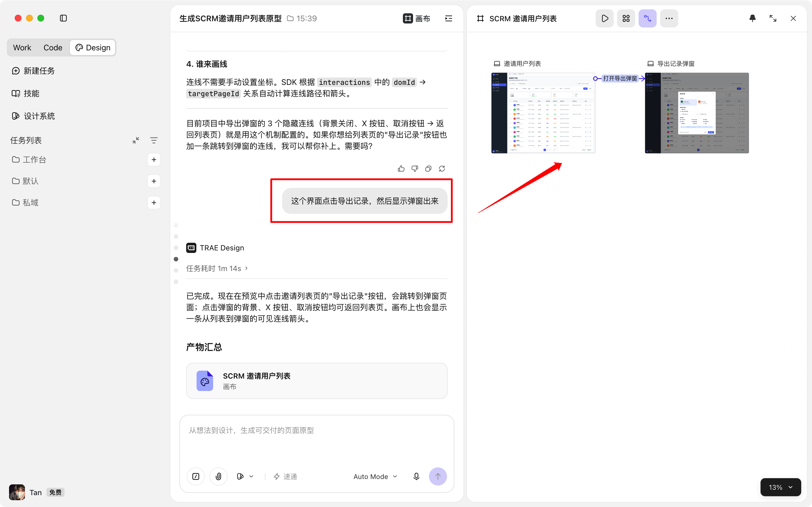
Task: Attach a file with paperclip icon
Action: click(x=218, y=476)
